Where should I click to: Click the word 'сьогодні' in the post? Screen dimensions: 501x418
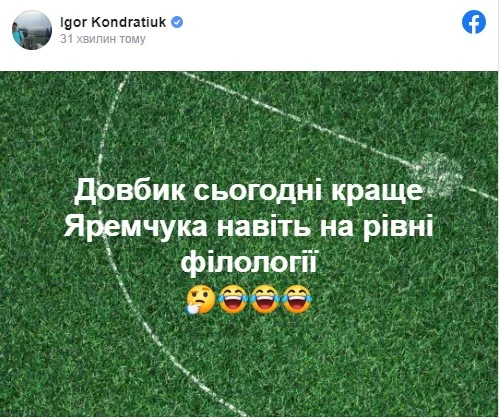258,191
